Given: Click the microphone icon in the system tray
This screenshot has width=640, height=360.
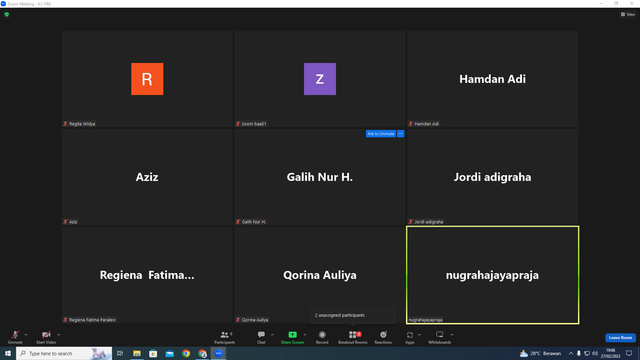Looking at the screenshot, I should pyautogui.click(x=578, y=353).
